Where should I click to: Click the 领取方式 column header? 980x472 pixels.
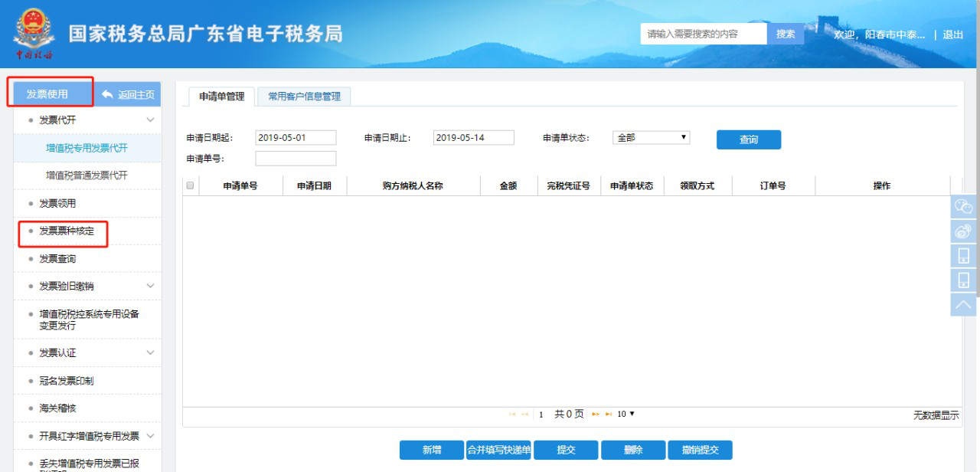click(697, 185)
